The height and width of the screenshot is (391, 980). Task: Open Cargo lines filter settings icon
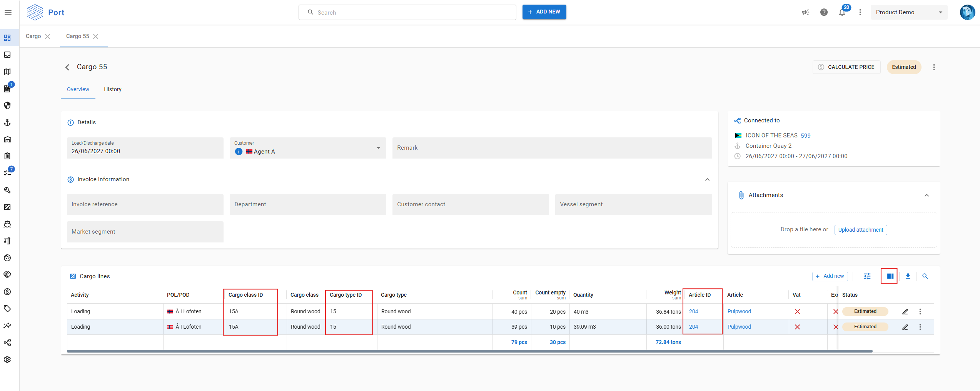pyautogui.click(x=867, y=276)
